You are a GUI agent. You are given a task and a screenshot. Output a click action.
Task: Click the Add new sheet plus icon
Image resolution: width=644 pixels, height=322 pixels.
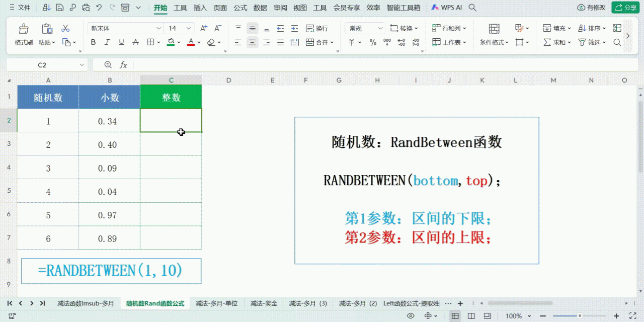[x=460, y=303]
